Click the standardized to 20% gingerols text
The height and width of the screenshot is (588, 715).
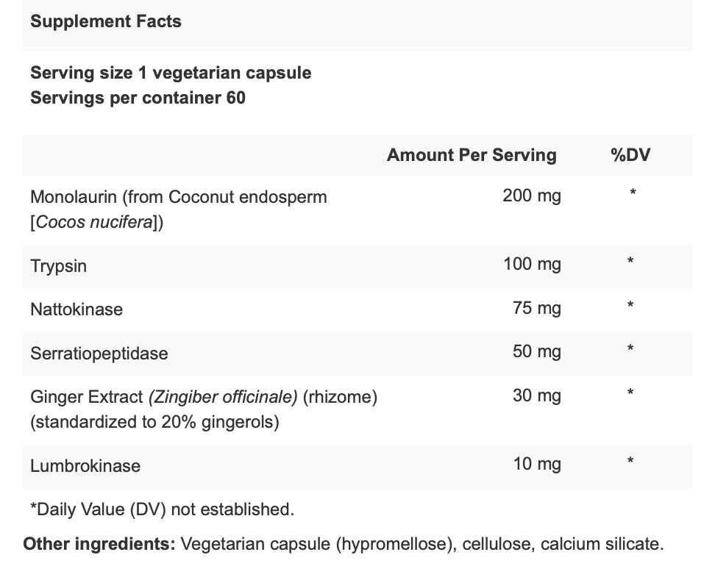154,422
